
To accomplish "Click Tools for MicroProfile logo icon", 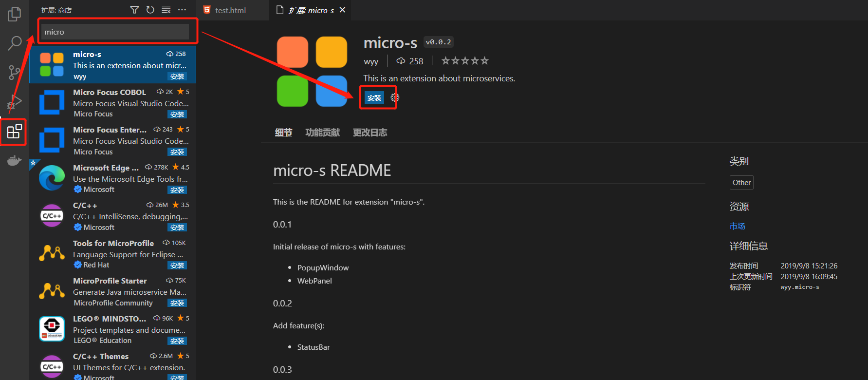I will (52, 253).
